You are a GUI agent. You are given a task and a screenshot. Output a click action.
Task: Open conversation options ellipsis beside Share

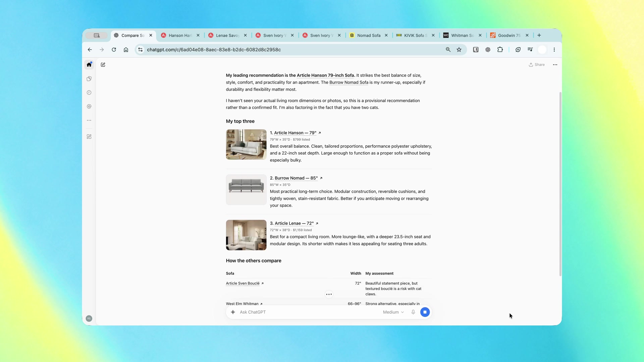click(555, 65)
